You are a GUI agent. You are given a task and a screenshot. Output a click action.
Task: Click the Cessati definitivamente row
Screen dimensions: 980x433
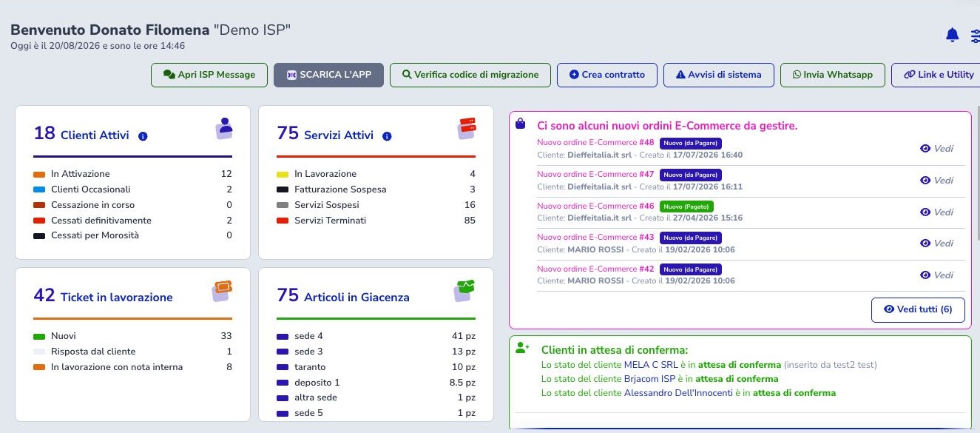[132, 221]
